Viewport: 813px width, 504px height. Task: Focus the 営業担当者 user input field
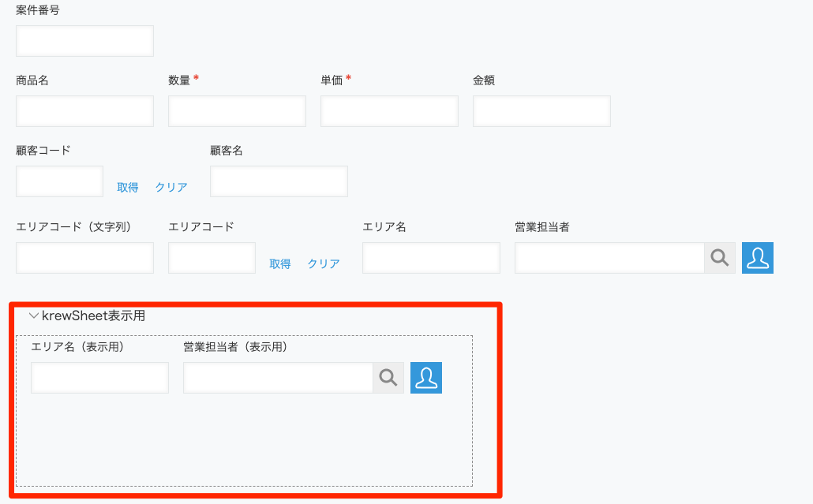(x=609, y=258)
